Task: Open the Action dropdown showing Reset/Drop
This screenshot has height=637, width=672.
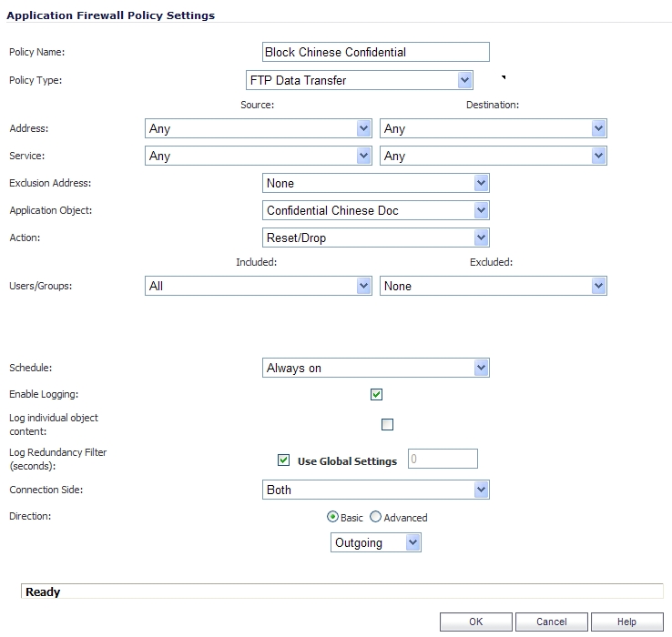Action: pyautogui.click(x=375, y=238)
